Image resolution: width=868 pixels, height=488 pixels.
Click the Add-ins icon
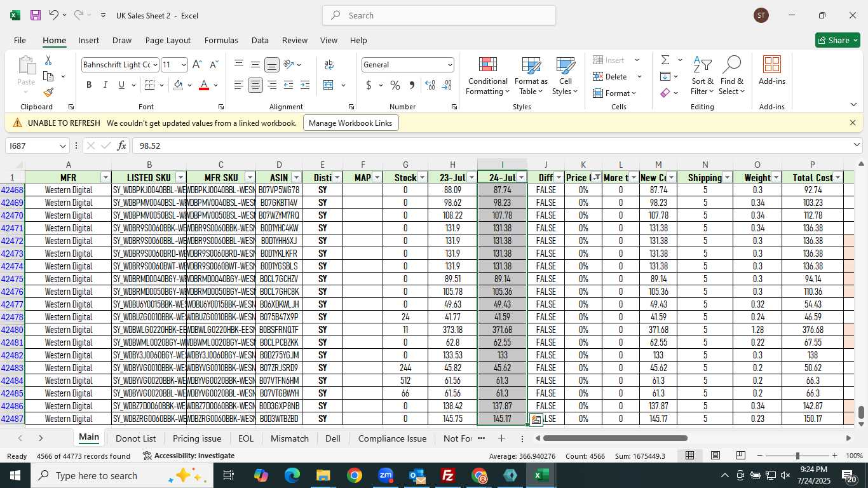click(x=771, y=71)
